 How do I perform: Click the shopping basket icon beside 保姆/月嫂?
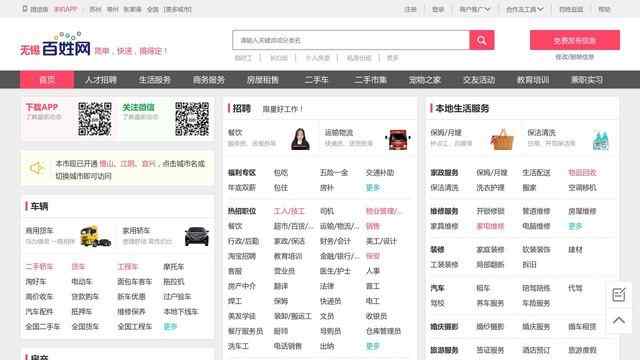(x=503, y=139)
